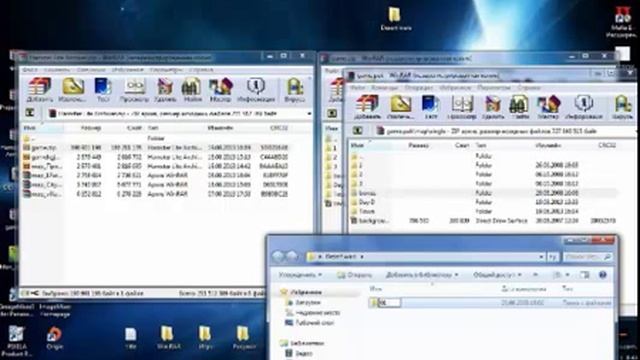Viewport: 640px width, 360px height.
Task: Click Извлечь (Extract) icon in front WinRAR window
Action: tap(400, 107)
